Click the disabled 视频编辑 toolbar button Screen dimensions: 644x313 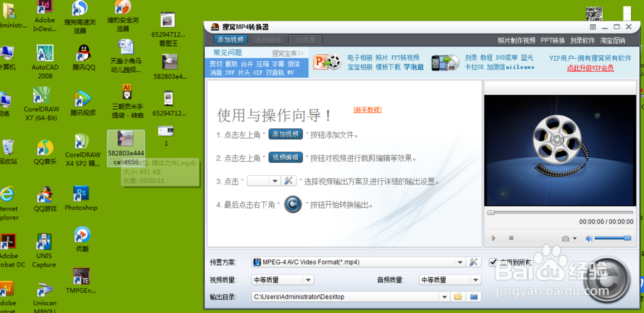coord(268,40)
